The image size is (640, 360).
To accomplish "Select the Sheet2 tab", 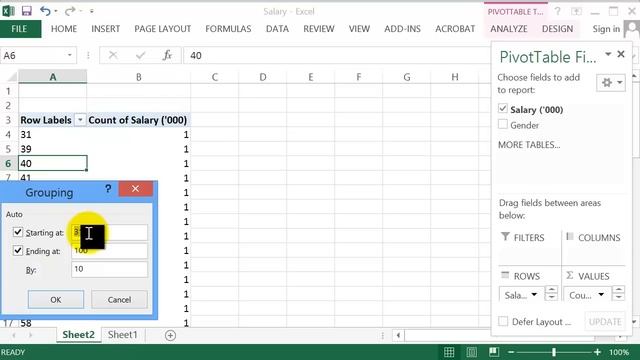I will 78,335.
